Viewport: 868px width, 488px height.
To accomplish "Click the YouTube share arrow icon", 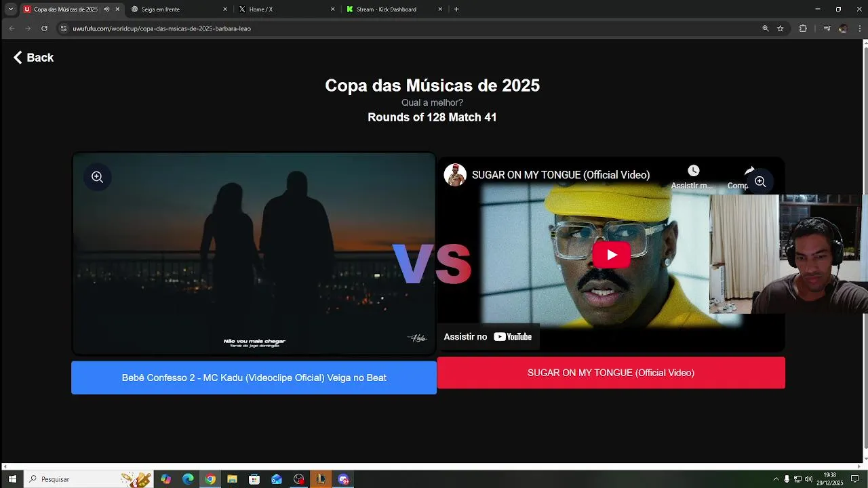I will [x=749, y=171].
